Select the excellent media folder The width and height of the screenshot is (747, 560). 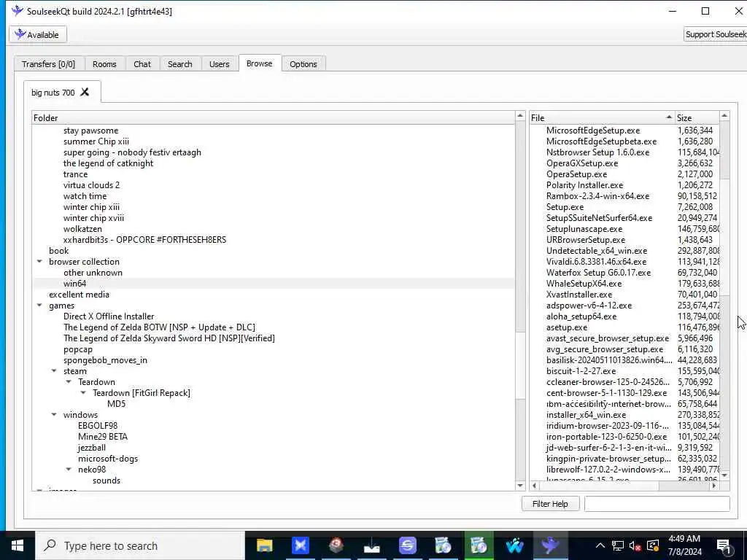(x=79, y=295)
